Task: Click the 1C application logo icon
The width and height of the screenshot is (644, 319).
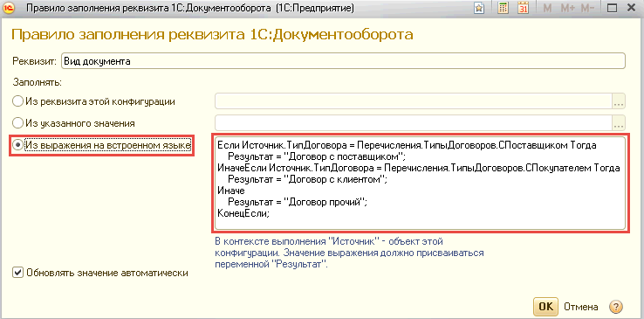Action: pos(8,8)
